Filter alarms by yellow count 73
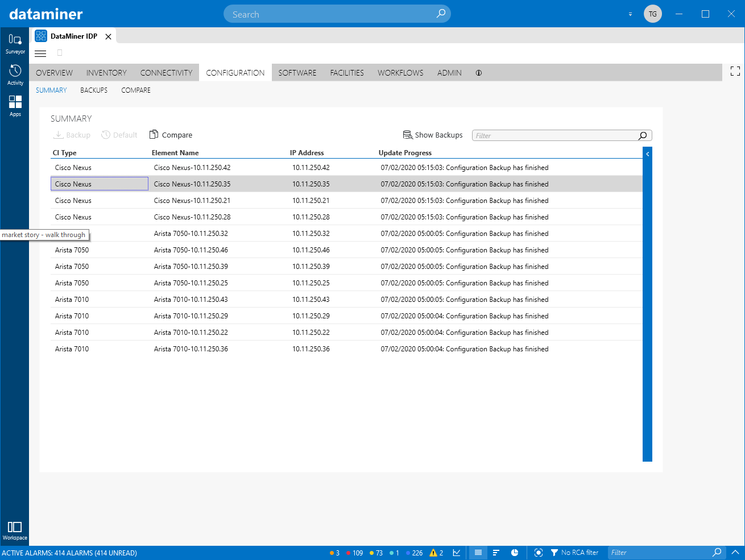Screen dimensions: 745x560 pyautogui.click(x=376, y=553)
